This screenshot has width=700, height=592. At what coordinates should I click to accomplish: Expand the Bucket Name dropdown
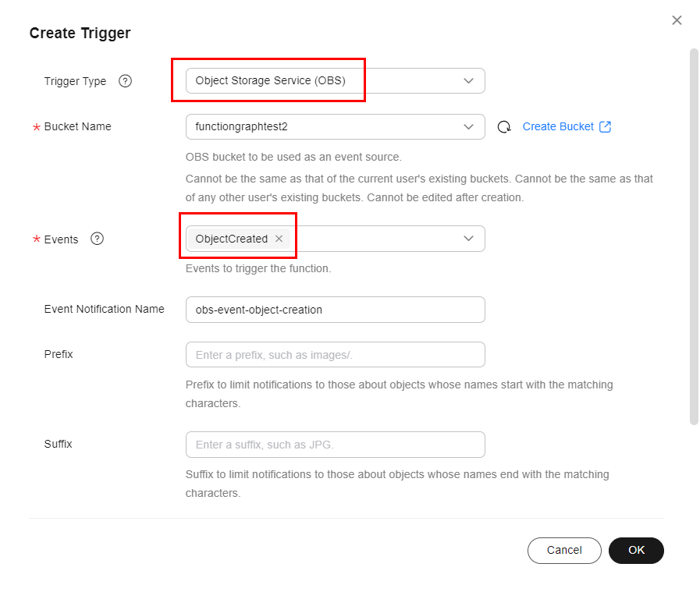pyautogui.click(x=468, y=127)
